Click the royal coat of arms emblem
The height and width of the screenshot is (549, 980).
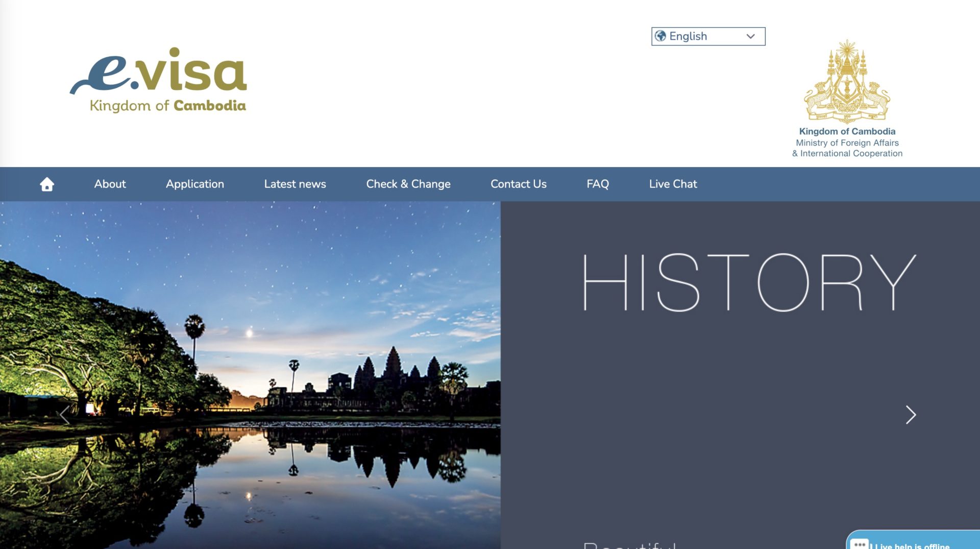(x=847, y=82)
